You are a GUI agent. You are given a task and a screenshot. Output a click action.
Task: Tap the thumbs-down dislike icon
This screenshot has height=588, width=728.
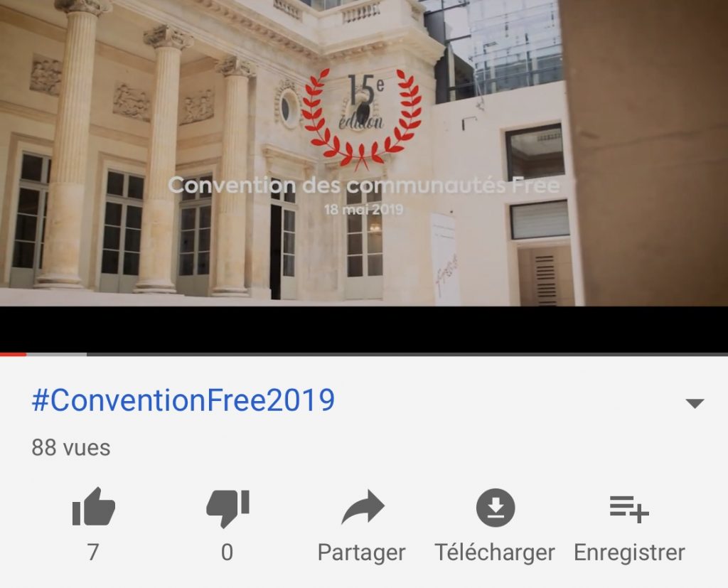coord(227,508)
